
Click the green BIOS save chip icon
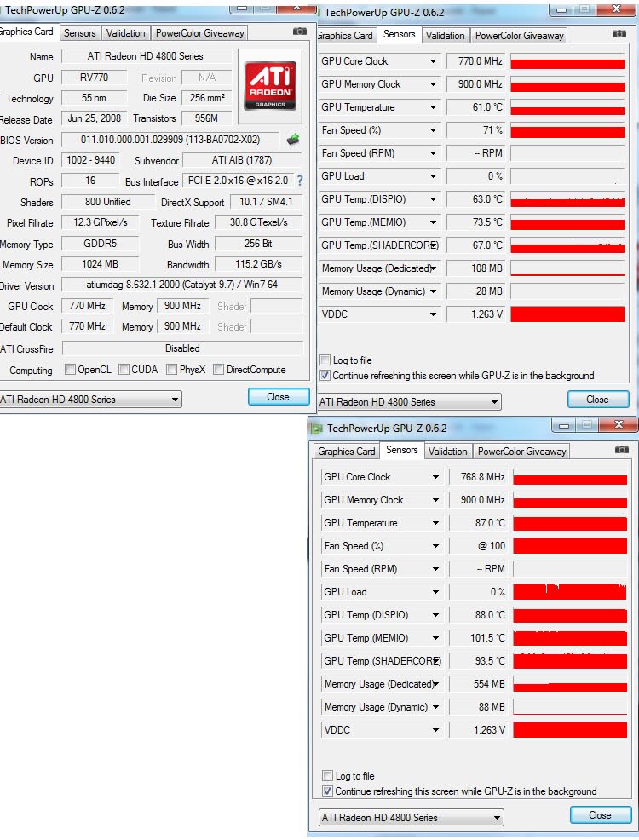[293, 140]
